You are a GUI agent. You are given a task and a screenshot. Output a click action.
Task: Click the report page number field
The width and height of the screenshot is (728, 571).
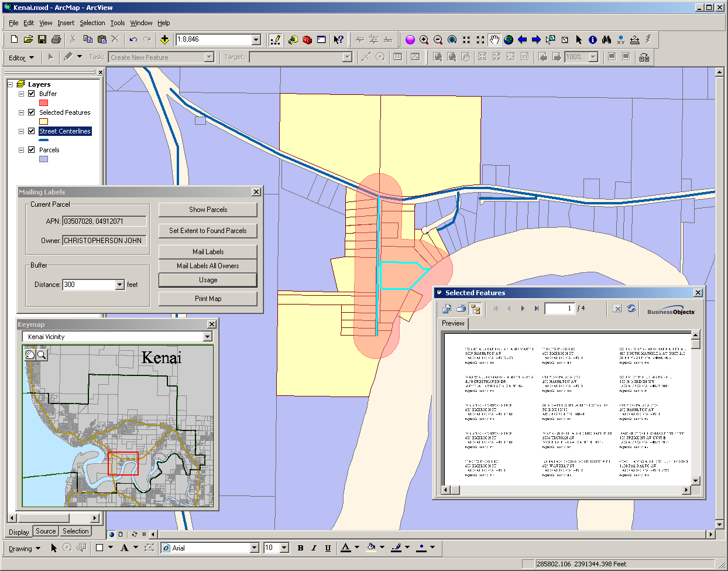click(559, 309)
